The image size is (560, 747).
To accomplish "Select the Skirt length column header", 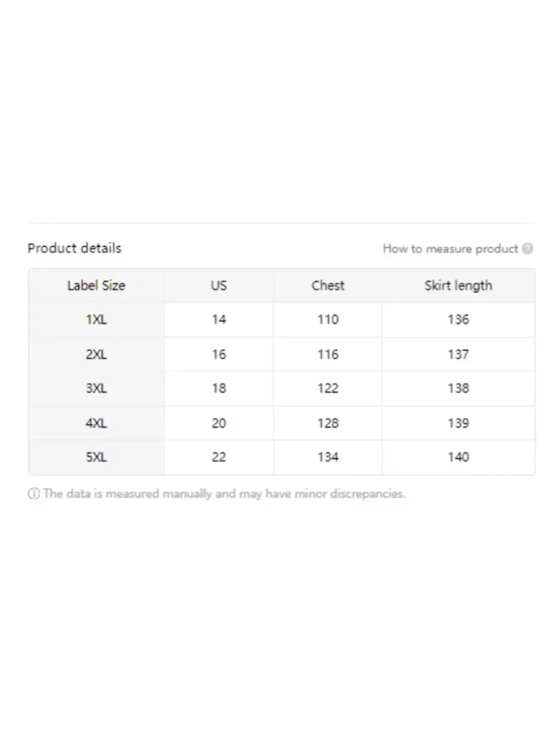I will [x=458, y=286].
